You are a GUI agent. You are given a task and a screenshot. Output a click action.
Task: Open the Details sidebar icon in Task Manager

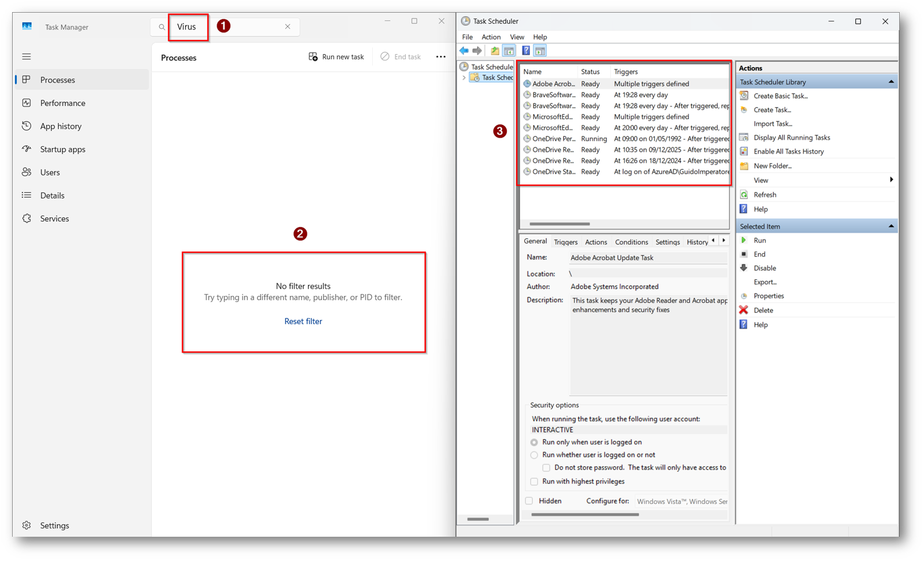click(x=27, y=195)
